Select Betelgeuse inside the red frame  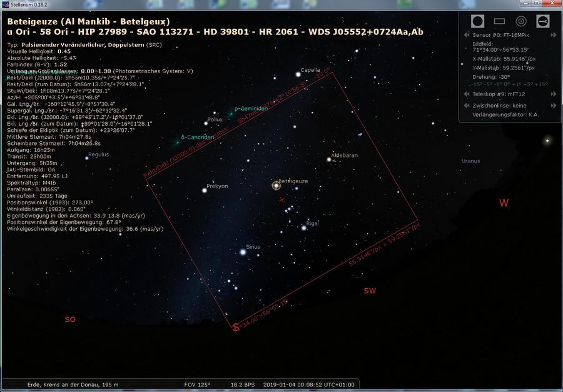tap(275, 185)
